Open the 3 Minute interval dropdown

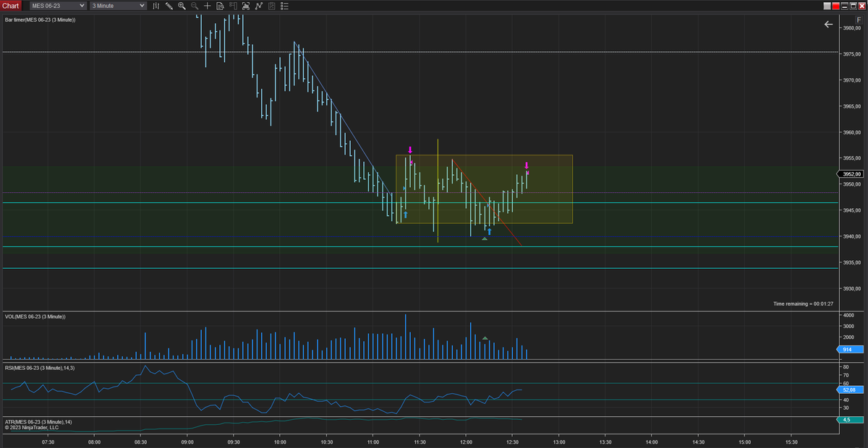tap(118, 6)
